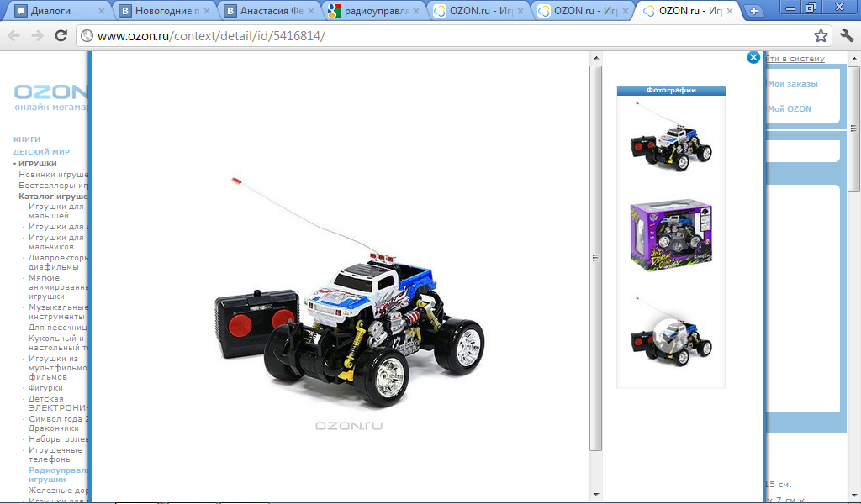
Task: Switch to the second OZON.ru tab
Action: pos(581,11)
